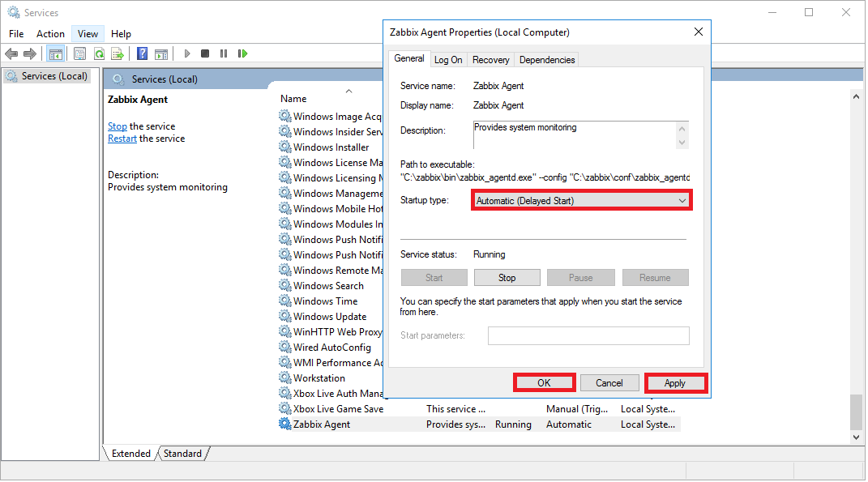Image resolution: width=868 pixels, height=482 pixels.
Task: Click Manual (Trig... in Xbox Live Game Save row
Action: tap(577, 408)
